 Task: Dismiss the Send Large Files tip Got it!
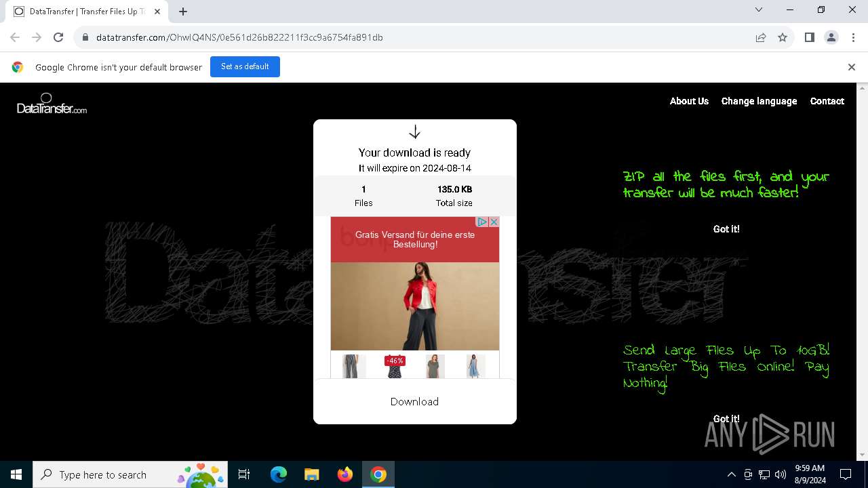(726, 419)
